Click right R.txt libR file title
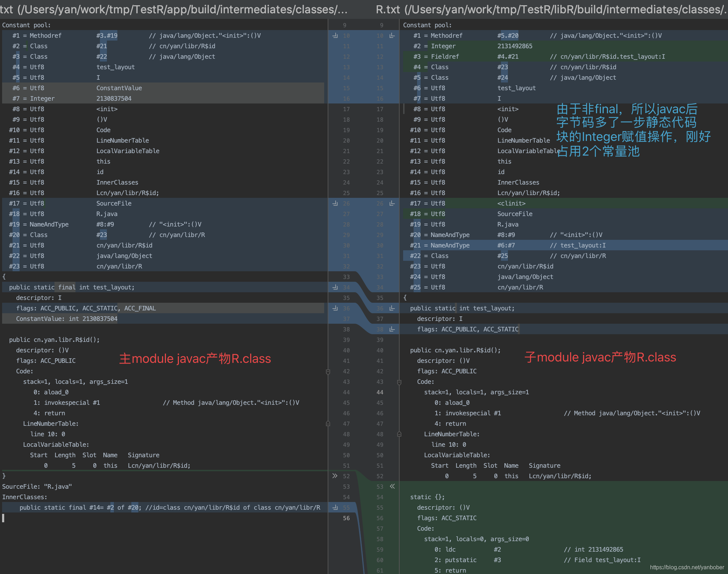 point(551,9)
